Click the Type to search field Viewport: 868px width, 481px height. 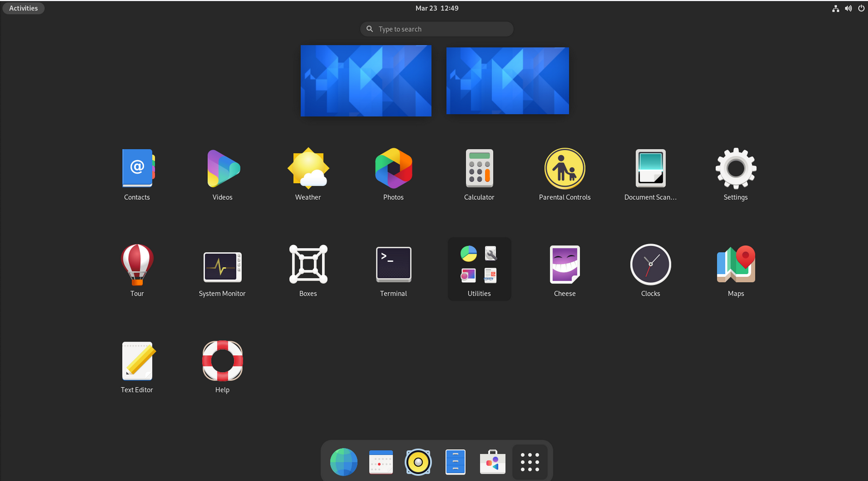tap(437, 29)
